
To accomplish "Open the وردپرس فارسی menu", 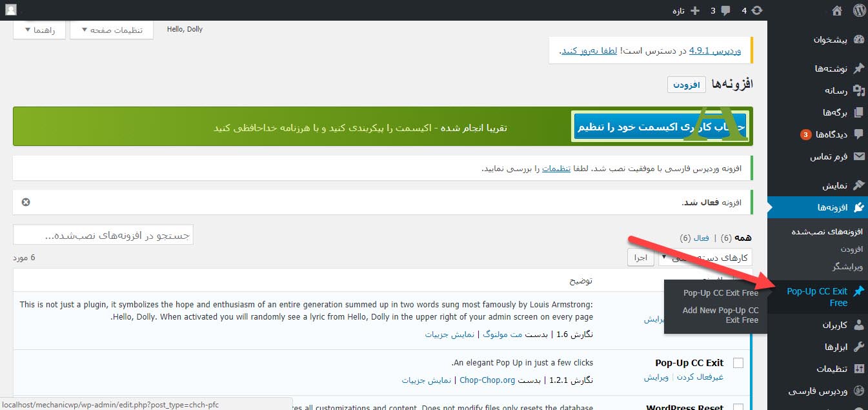I will coord(818,391).
